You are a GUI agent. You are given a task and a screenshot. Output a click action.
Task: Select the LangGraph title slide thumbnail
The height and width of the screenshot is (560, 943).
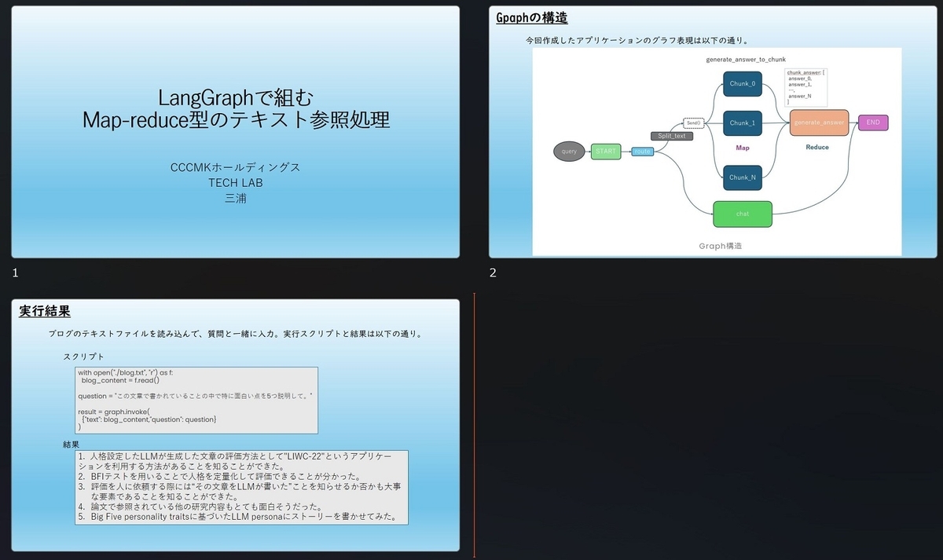point(236,132)
